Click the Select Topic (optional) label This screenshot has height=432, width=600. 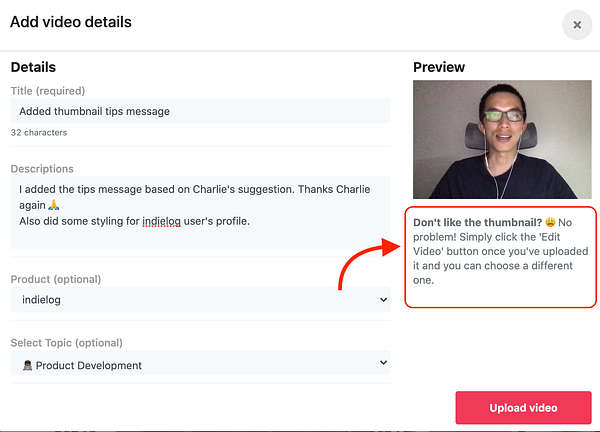(x=67, y=343)
